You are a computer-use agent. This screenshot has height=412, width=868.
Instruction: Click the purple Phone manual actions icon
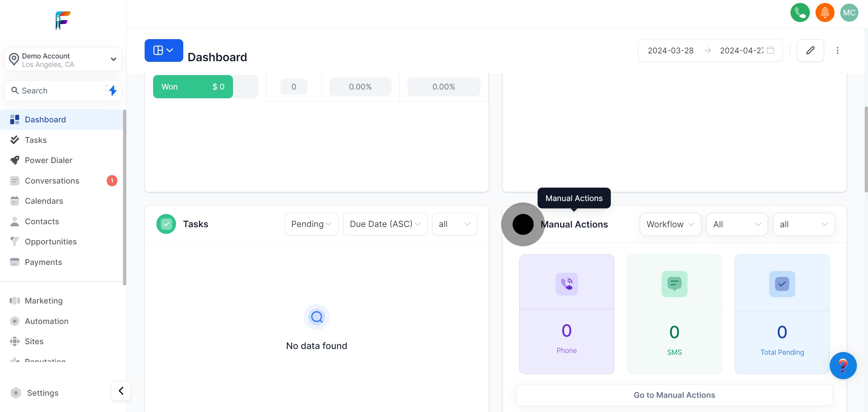pos(566,284)
